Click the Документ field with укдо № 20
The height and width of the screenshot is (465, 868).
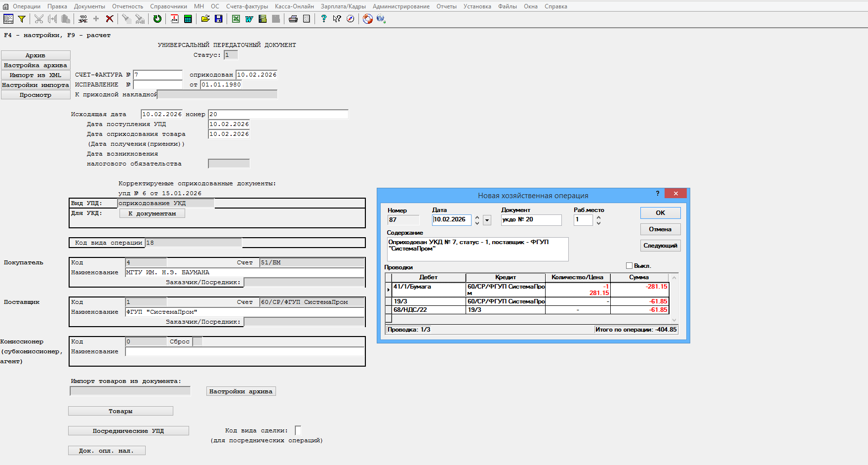click(531, 220)
